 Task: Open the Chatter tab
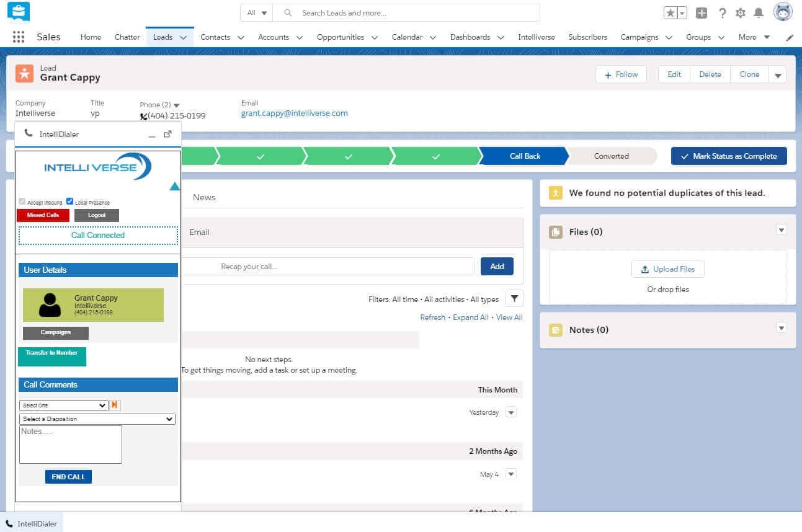click(127, 37)
